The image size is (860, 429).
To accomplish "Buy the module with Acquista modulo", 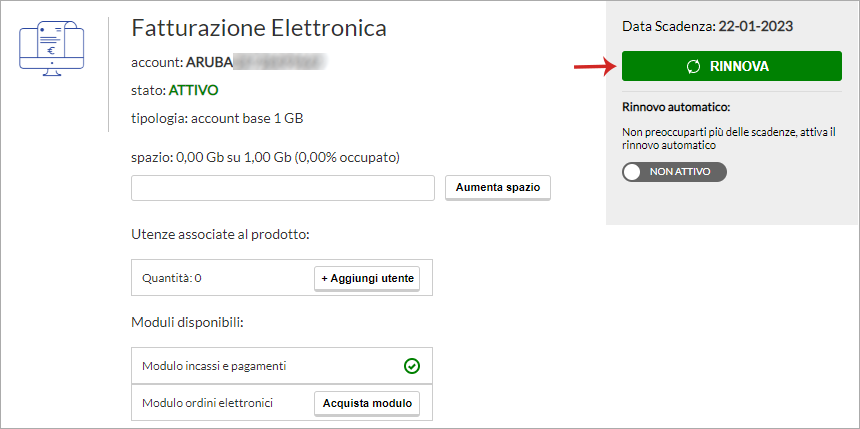I will [367, 403].
